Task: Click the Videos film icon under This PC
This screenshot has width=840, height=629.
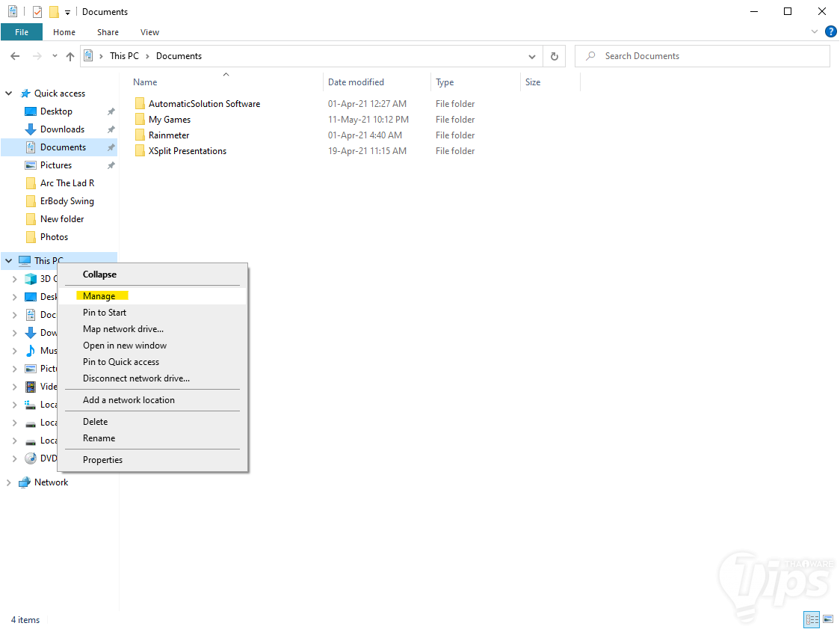Action: 31,387
